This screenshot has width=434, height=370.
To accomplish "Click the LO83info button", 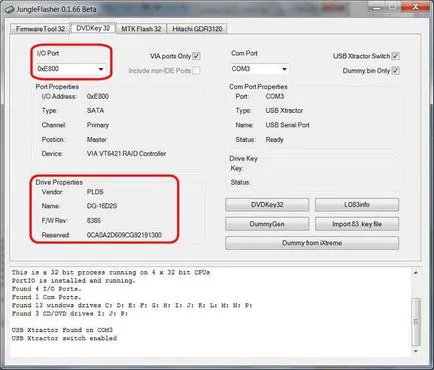I will pos(357,205).
